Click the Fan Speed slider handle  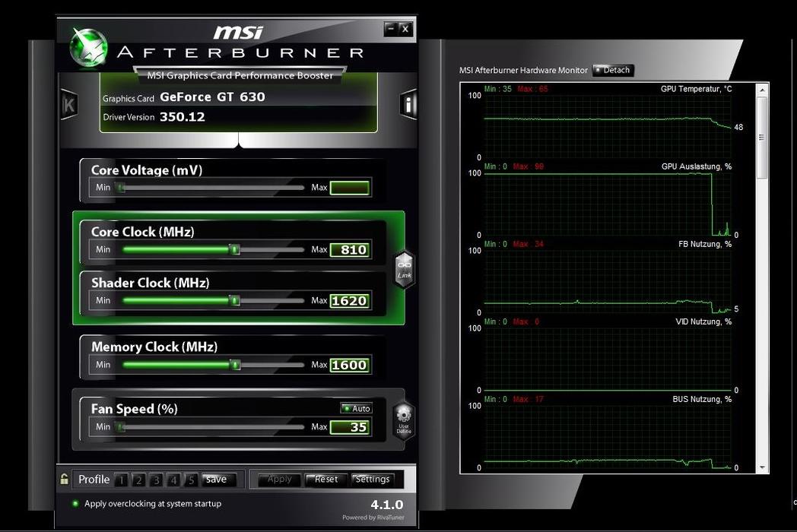[120, 427]
